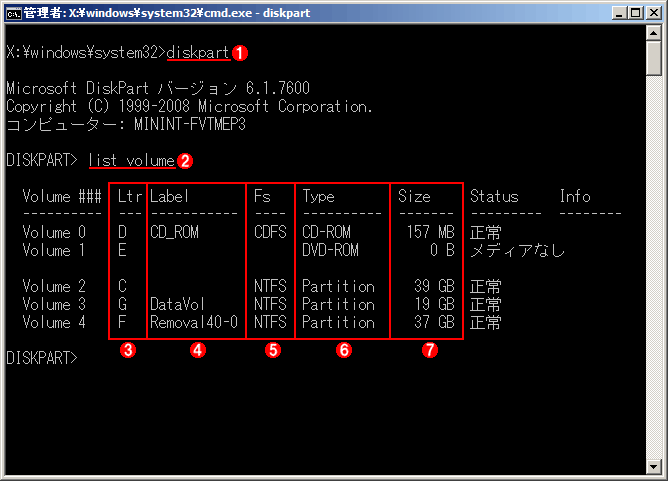This screenshot has width=668, height=481.
Task: Click '正常' status for Volume 4
Action: pyautogui.click(x=486, y=323)
